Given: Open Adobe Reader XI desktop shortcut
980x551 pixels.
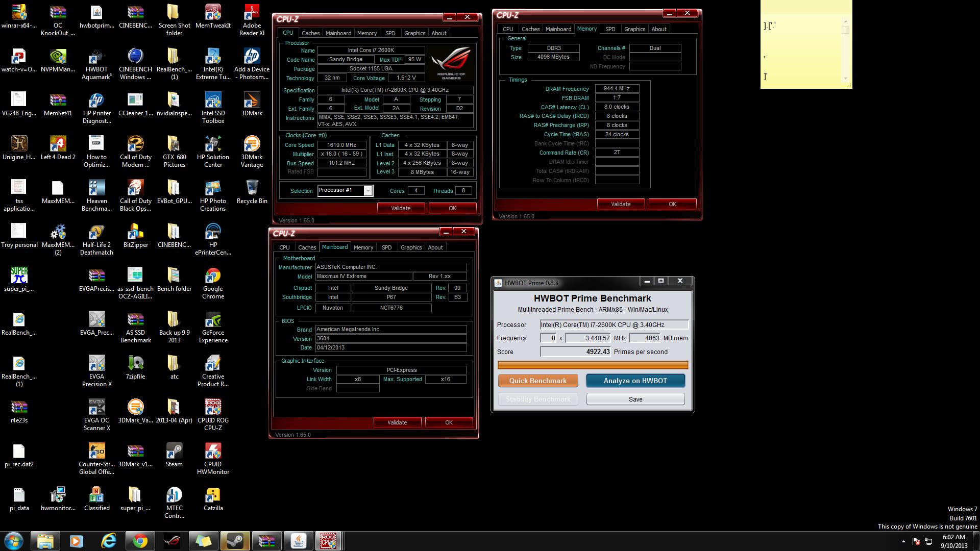Looking at the screenshot, I should 252,20.
